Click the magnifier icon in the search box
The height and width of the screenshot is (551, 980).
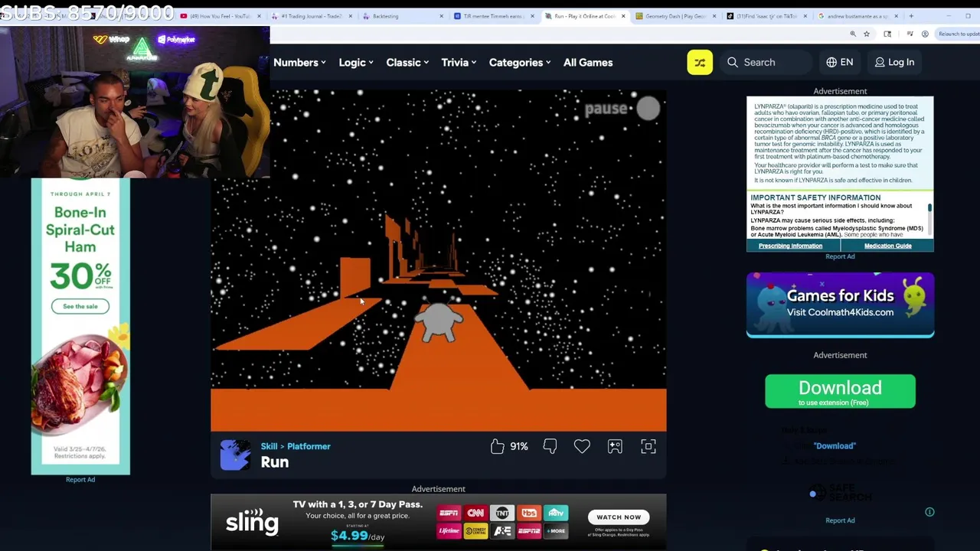coord(733,63)
